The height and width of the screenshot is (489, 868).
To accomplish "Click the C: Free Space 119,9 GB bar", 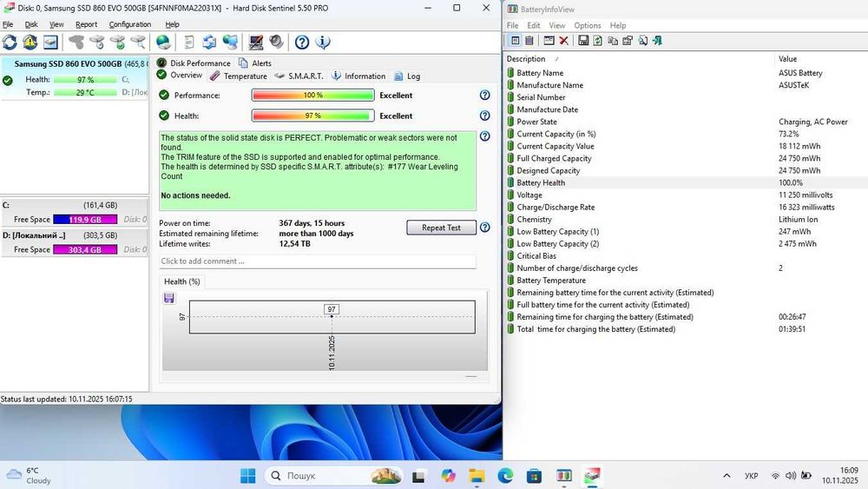I will [85, 219].
